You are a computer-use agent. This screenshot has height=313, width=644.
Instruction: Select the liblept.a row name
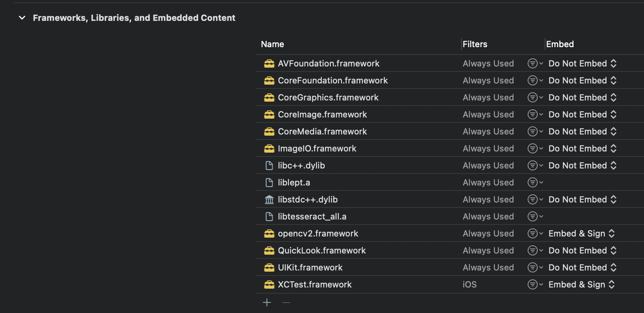tap(294, 182)
